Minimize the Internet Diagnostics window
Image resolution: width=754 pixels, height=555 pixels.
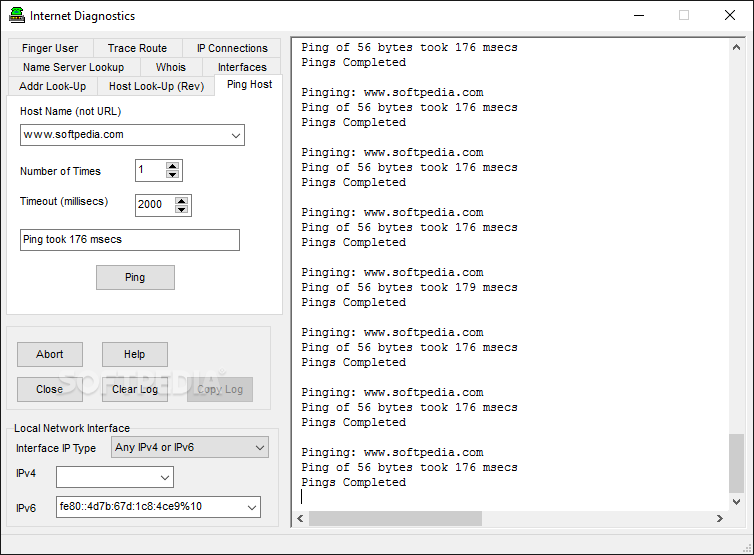tap(639, 15)
